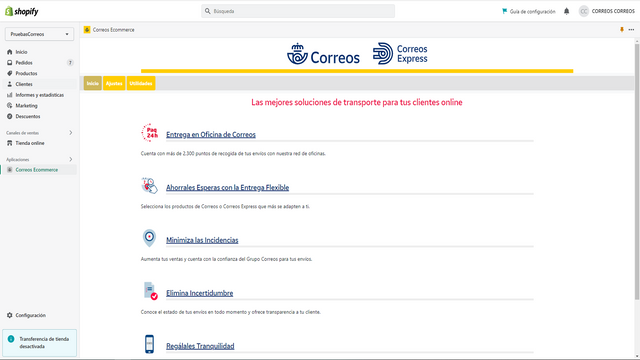640x360 pixels.
Task: Click the Pedidos orders icon
Action: tap(10, 63)
